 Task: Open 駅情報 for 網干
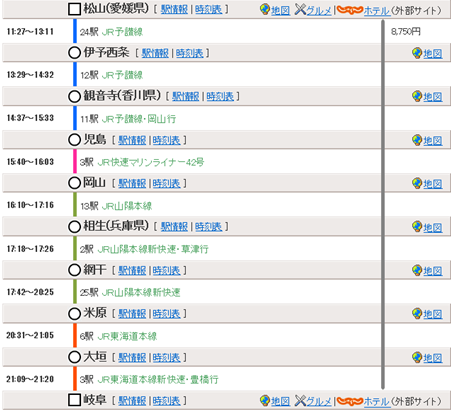pyautogui.click(x=132, y=270)
